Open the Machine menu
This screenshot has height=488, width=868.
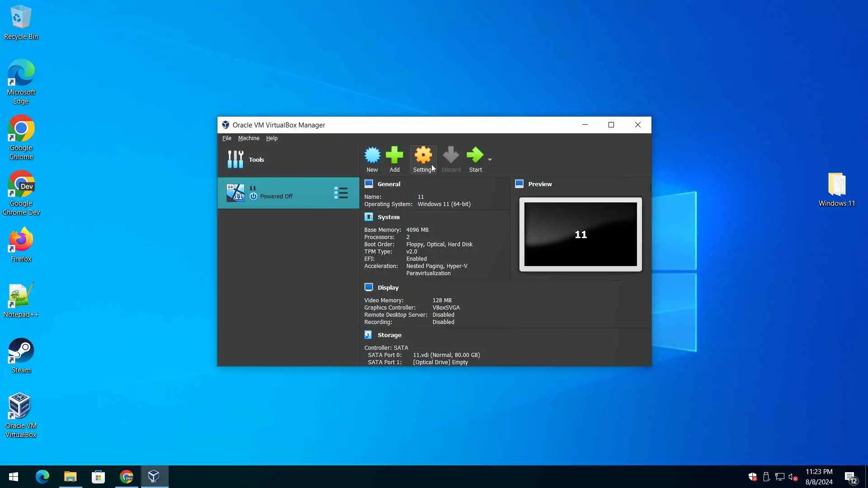coord(249,138)
